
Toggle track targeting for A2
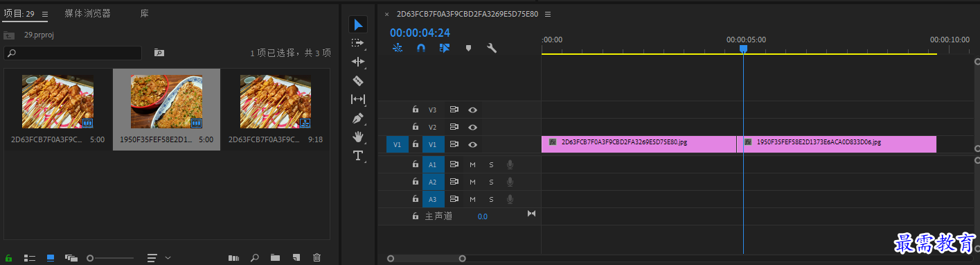(x=433, y=182)
